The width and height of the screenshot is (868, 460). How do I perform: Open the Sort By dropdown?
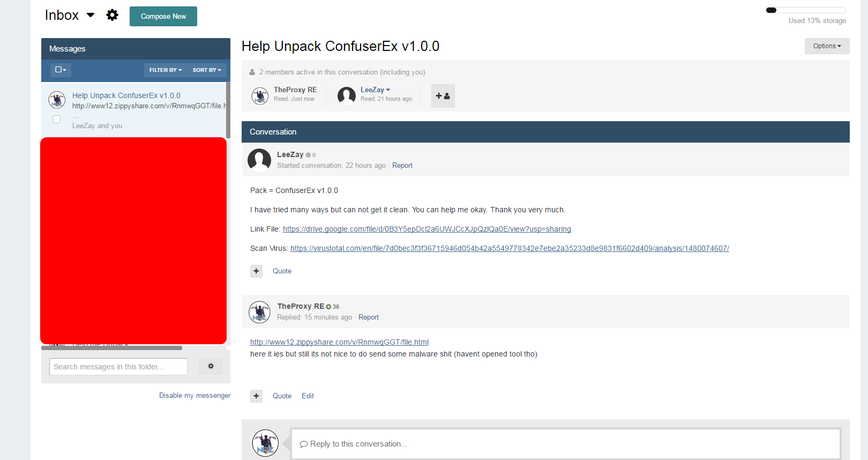pyautogui.click(x=207, y=70)
